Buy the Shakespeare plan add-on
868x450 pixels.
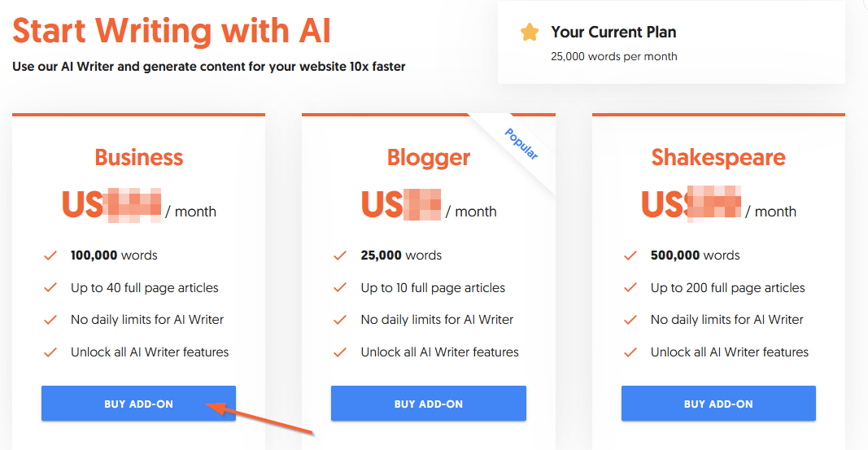click(x=718, y=404)
